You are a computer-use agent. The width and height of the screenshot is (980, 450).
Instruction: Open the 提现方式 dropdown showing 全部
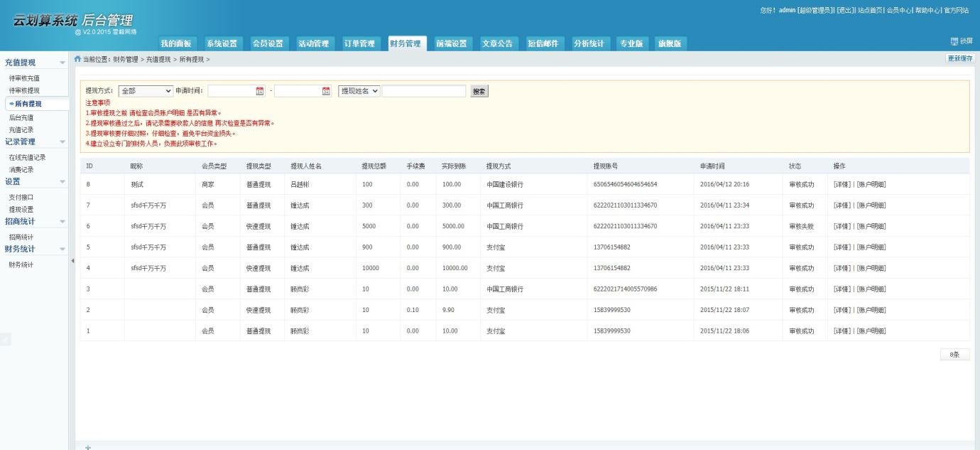click(x=146, y=91)
